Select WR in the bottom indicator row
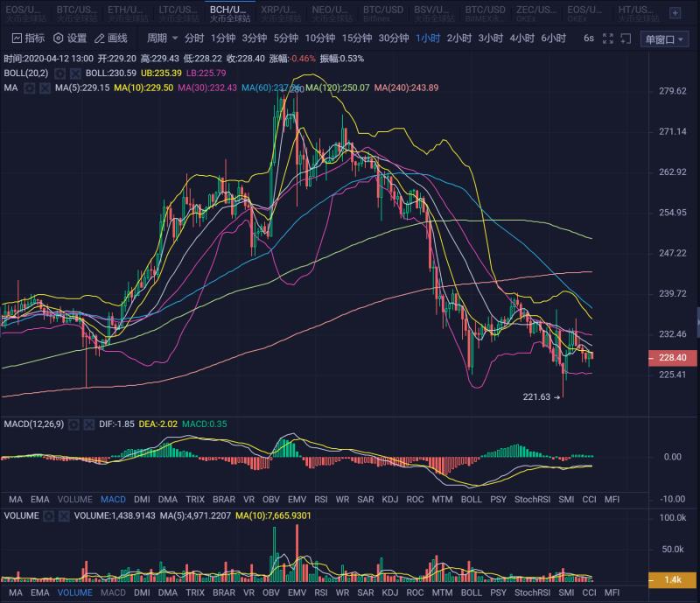The height and width of the screenshot is (603, 700). point(342,593)
